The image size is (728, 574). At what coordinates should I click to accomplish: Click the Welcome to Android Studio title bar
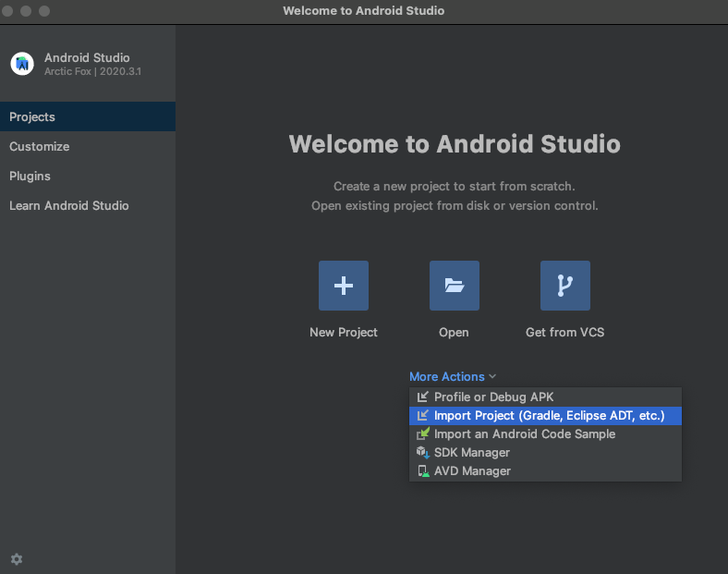[x=363, y=11]
